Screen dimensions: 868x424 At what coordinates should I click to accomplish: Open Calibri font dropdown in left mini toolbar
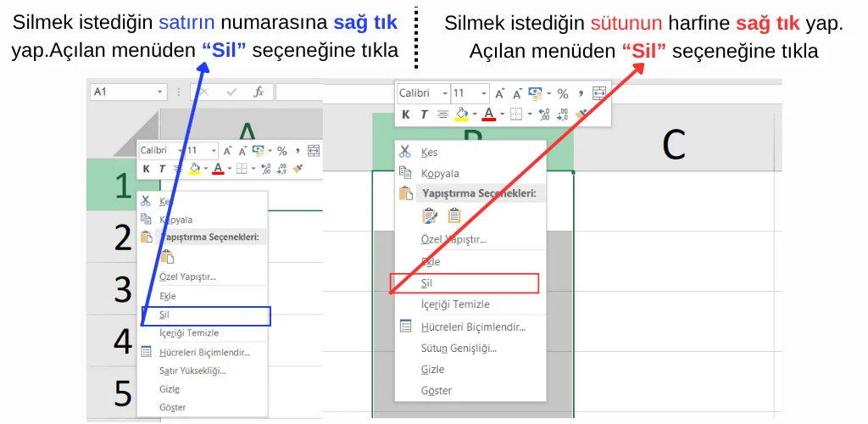[x=180, y=151]
